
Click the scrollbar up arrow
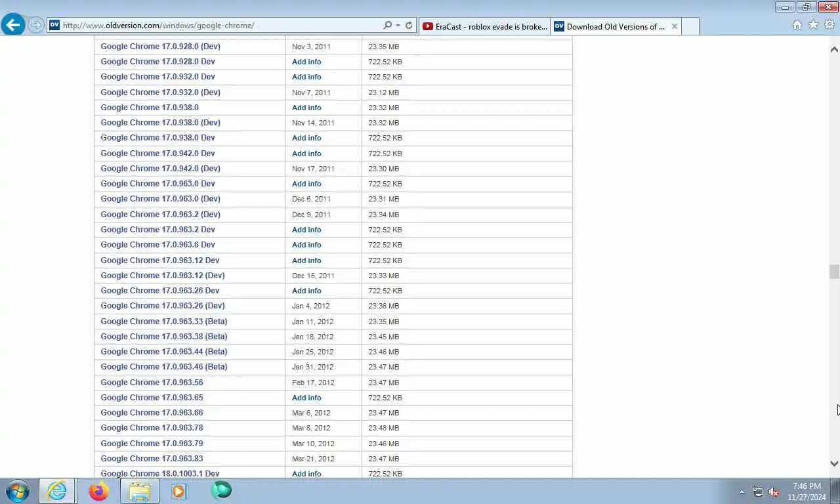[834, 49]
